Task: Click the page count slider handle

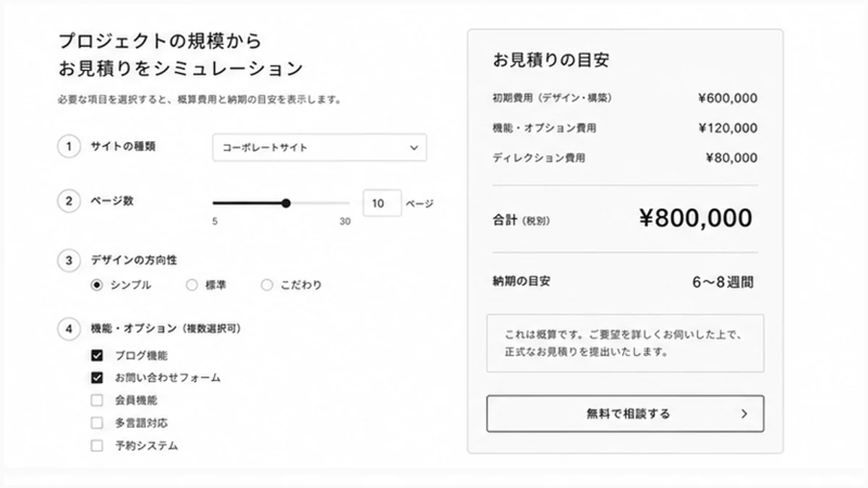Action: pos(286,203)
